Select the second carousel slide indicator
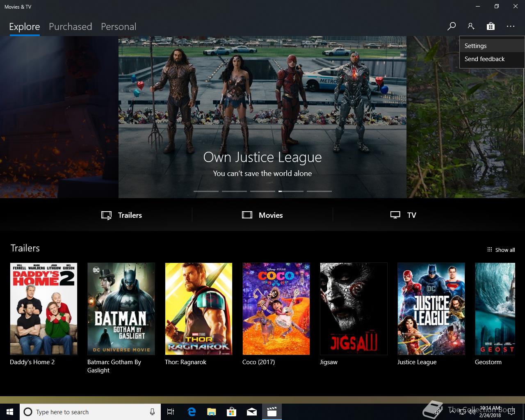Screen dimensions: 525x420 pos(234,191)
